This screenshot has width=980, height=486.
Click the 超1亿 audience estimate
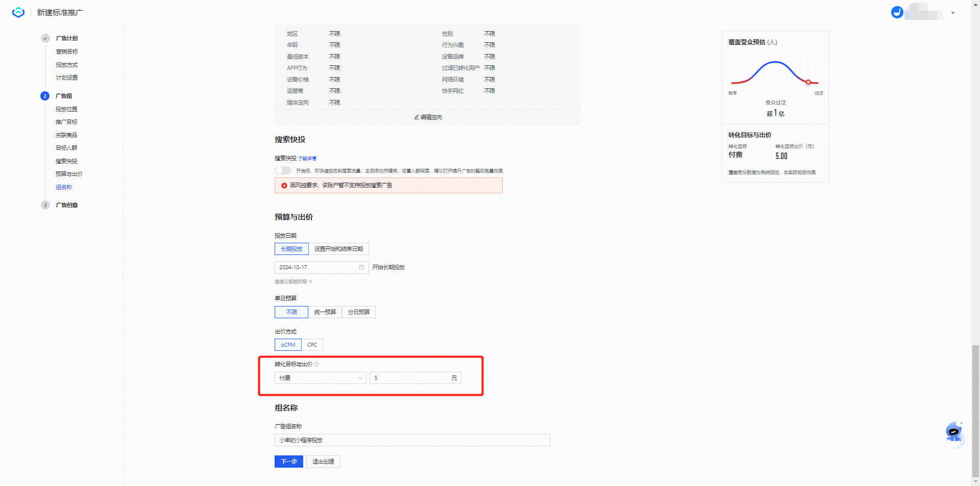775,113
